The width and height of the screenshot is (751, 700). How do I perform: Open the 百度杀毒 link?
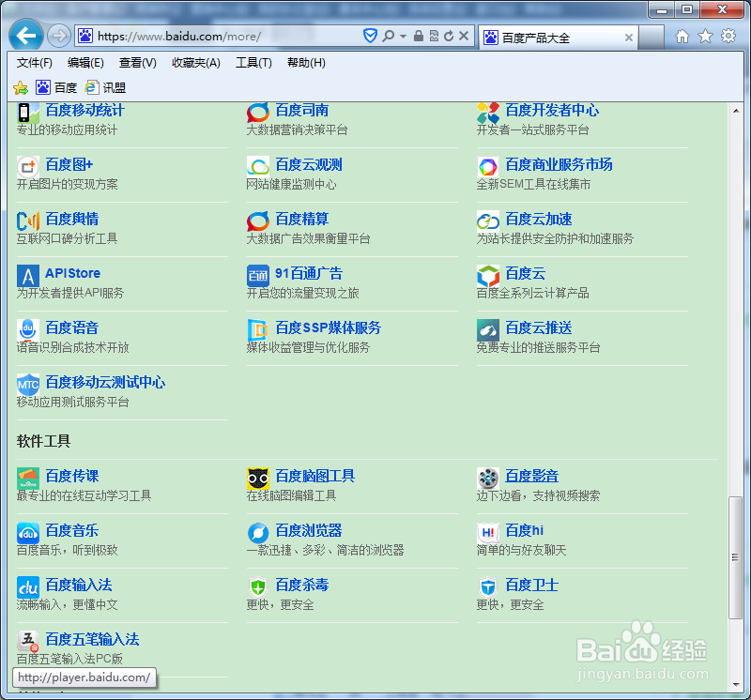[x=302, y=585]
